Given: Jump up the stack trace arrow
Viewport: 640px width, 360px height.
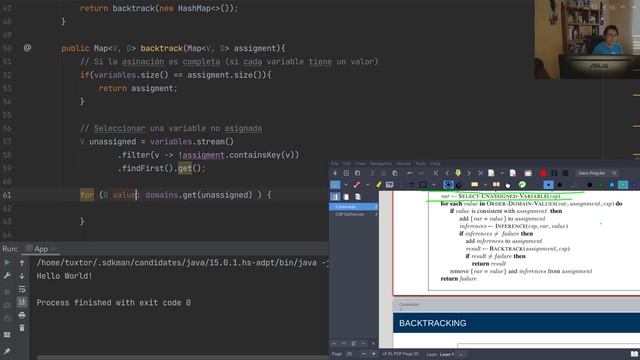Looking at the screenshot, I should pyautogui.click(x=22, y=263).
